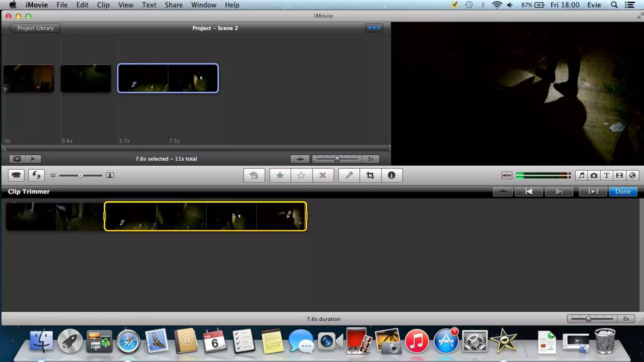The image size is (644, 362).
Task: Open the View menu
Action: [x=126, y=5]
